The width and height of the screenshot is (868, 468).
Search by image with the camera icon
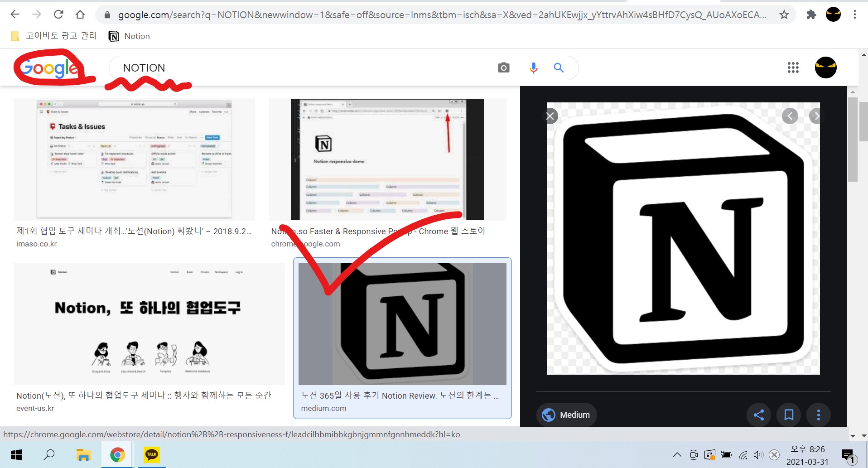pos(503,68)
